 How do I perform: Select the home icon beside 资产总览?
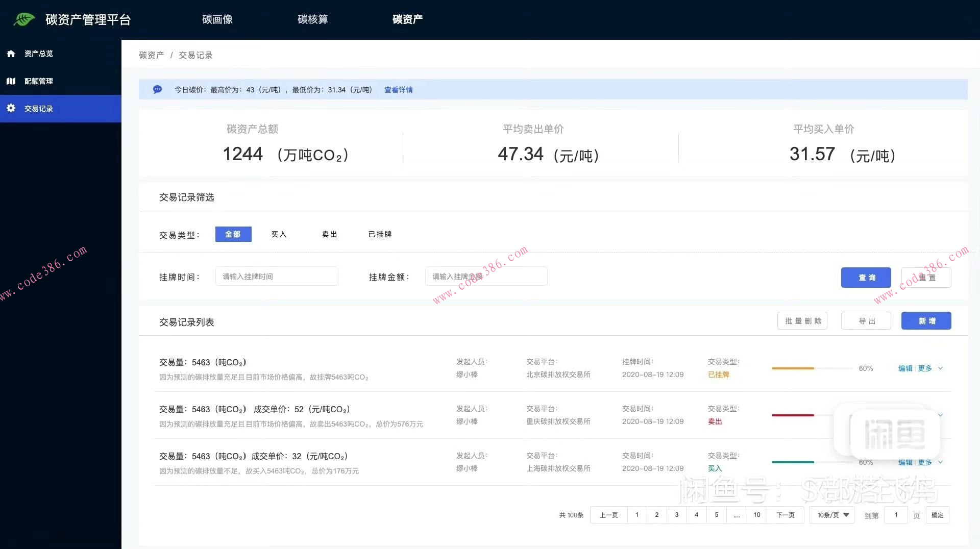(x=11, y=53)
